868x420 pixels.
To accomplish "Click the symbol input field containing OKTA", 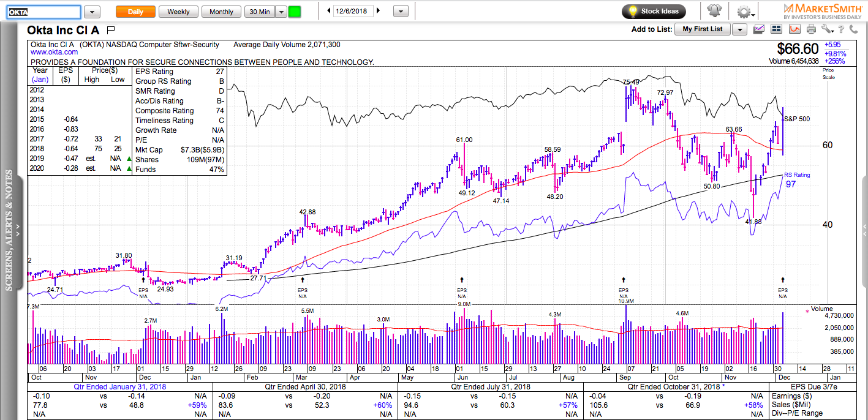I will 45,12.
